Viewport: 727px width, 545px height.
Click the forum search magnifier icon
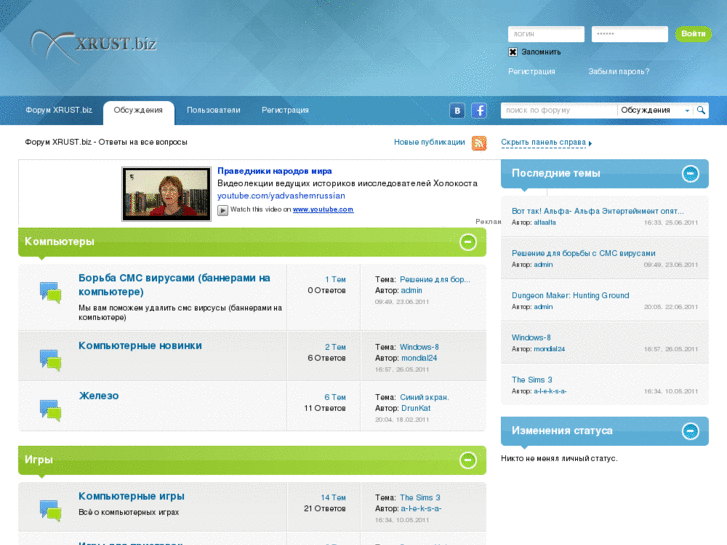click(701, 110)
